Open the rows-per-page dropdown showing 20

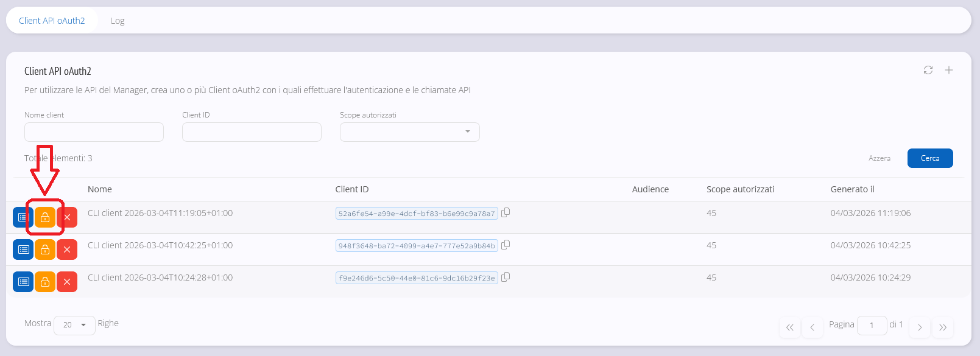74,325
